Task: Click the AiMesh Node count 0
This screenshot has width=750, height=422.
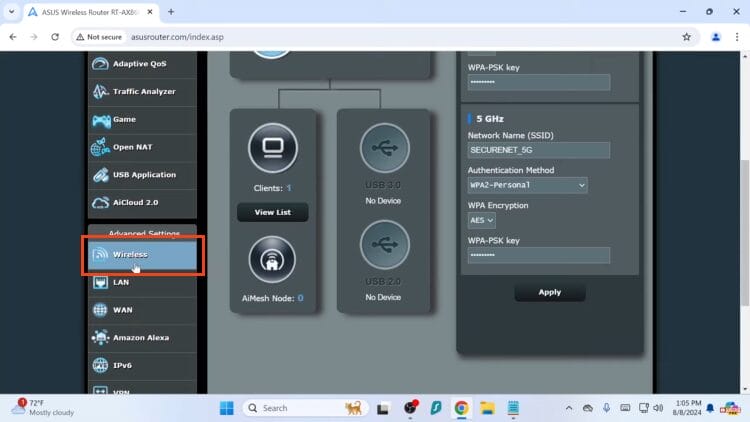Action: point(300,298)
